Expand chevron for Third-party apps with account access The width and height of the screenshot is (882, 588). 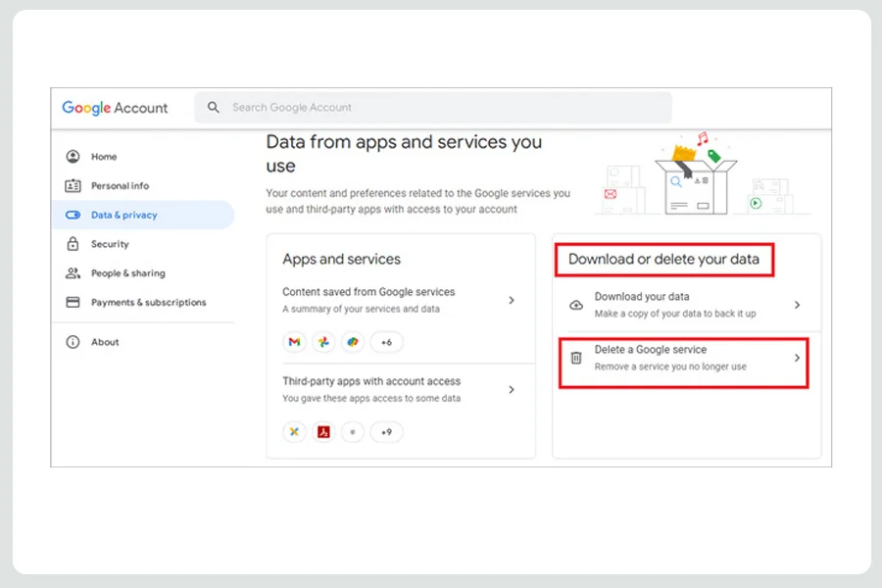[x=512, y=389]
